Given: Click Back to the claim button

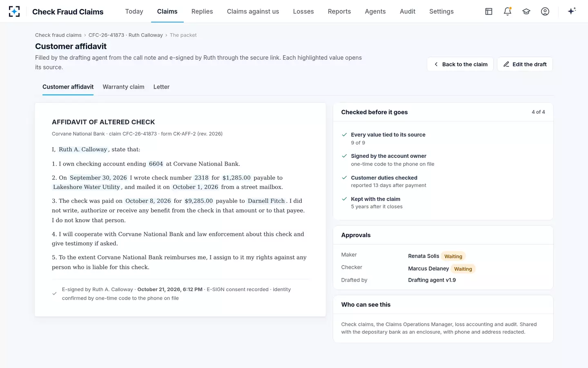Looking at the screenshot, I should (x=460, y=64).
